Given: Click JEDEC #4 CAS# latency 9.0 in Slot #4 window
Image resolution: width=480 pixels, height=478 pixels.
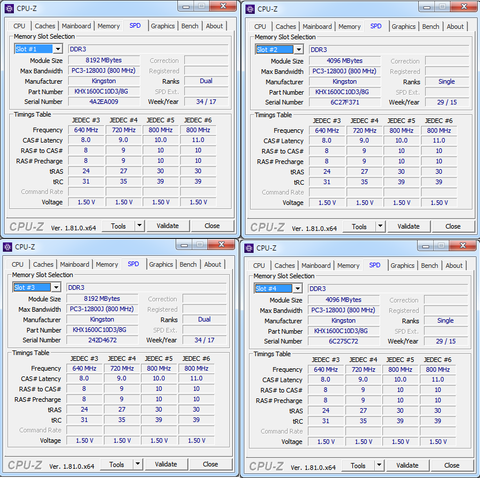Looking at the screenshot, I should point(363,380).
